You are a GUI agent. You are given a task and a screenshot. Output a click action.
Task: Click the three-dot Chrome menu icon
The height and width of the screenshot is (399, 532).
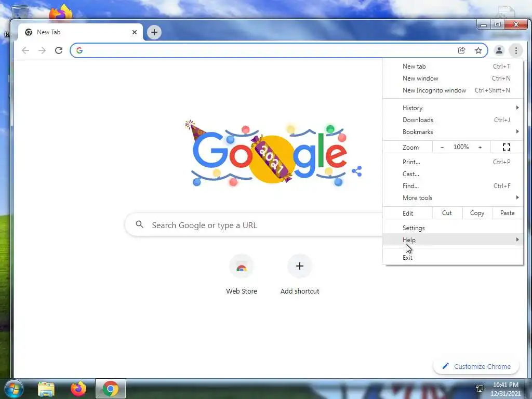point(516,50)
